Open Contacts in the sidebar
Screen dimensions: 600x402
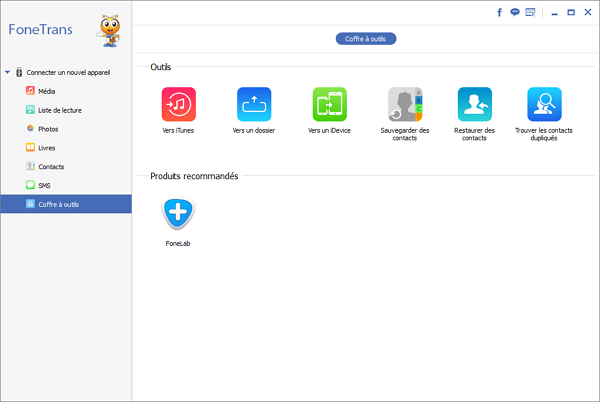click(45, 166)
